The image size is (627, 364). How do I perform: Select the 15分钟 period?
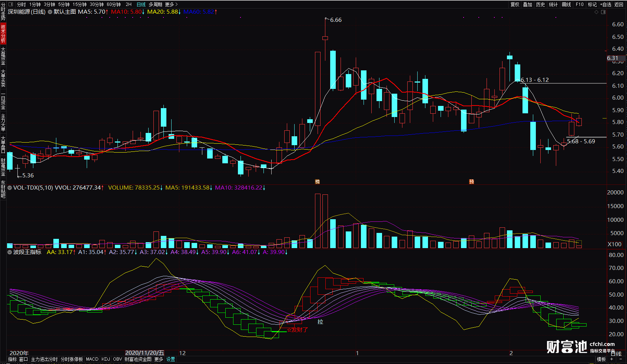coord(80,4)
